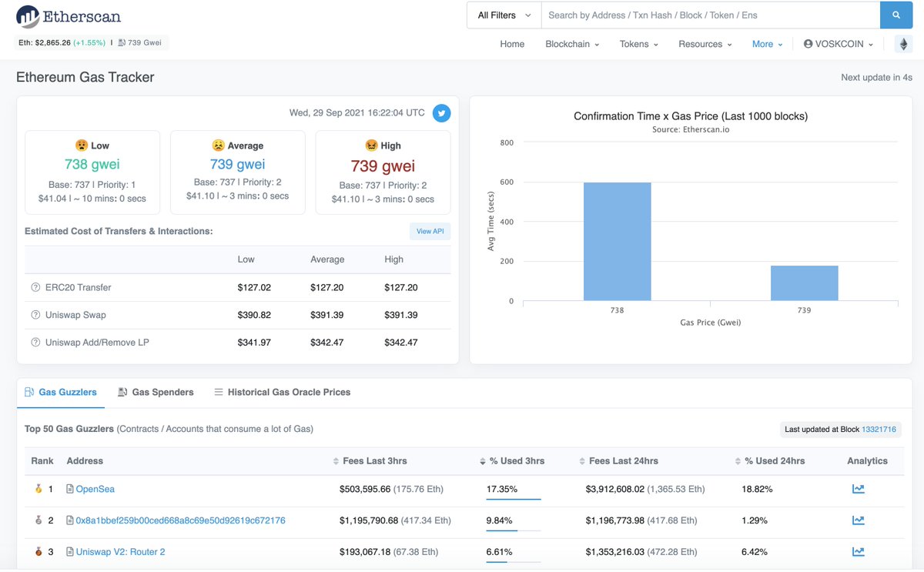The height and width of the screenshot is (572, 924).
Task: Sort the table by % Used 3hrs
Action: (x=512, y=461)
